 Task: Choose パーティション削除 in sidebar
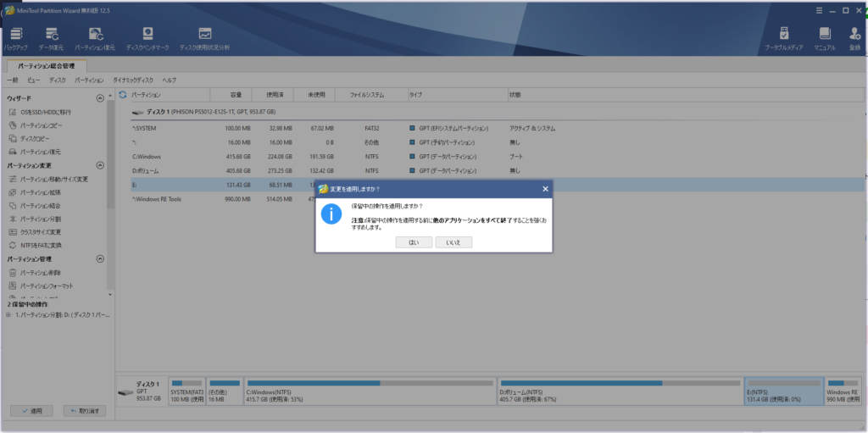point(34,272)
